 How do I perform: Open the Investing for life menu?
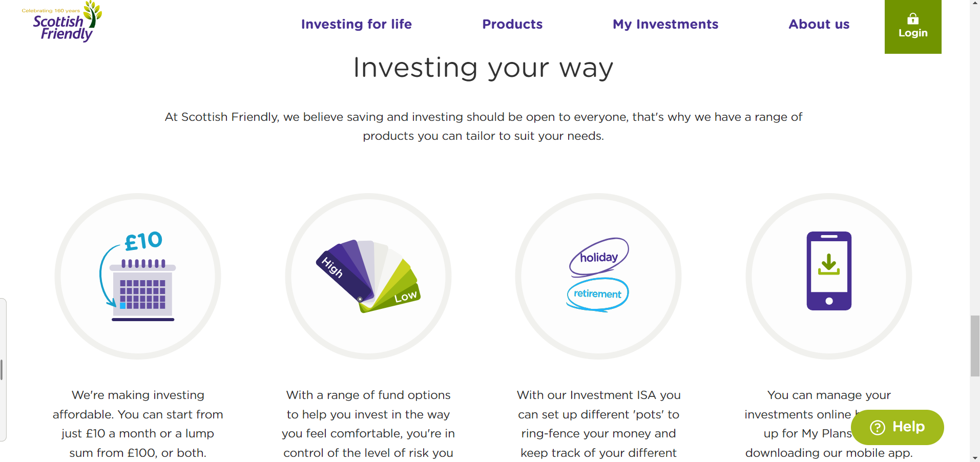click(357, 24)
